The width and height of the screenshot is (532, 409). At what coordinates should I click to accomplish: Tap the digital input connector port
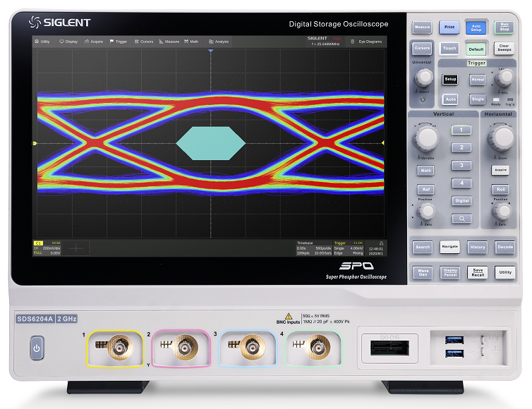[389, 348]
